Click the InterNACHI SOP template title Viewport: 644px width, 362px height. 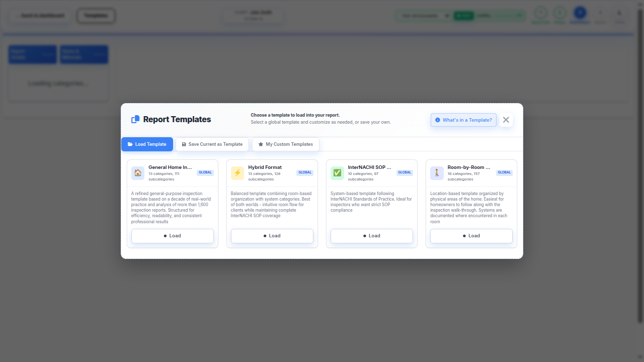pyautogui.click(x=369, y=167)
